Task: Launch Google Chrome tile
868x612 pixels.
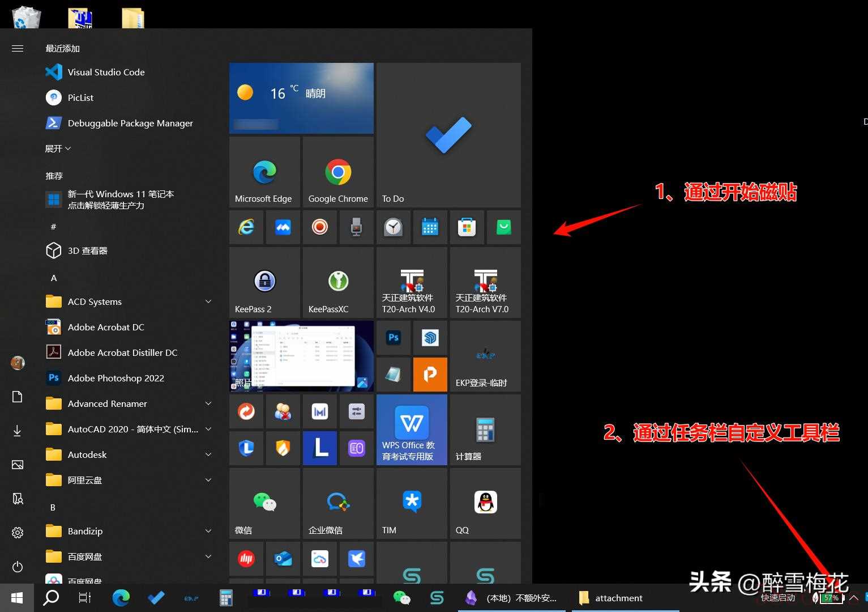Action: tap(338, 172)
